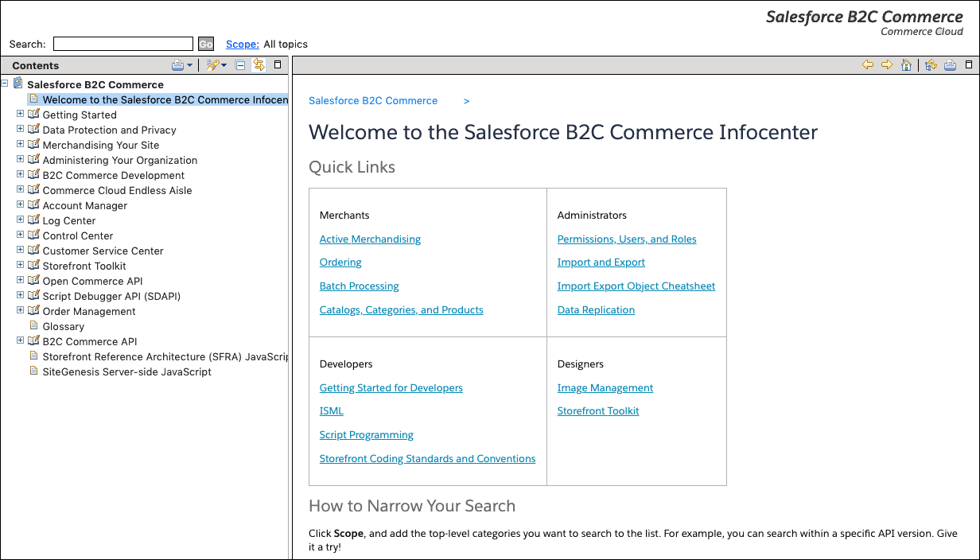
Task: Open Getting Started for Developers link
Action: pyautogui.click(x=391, y=387)
